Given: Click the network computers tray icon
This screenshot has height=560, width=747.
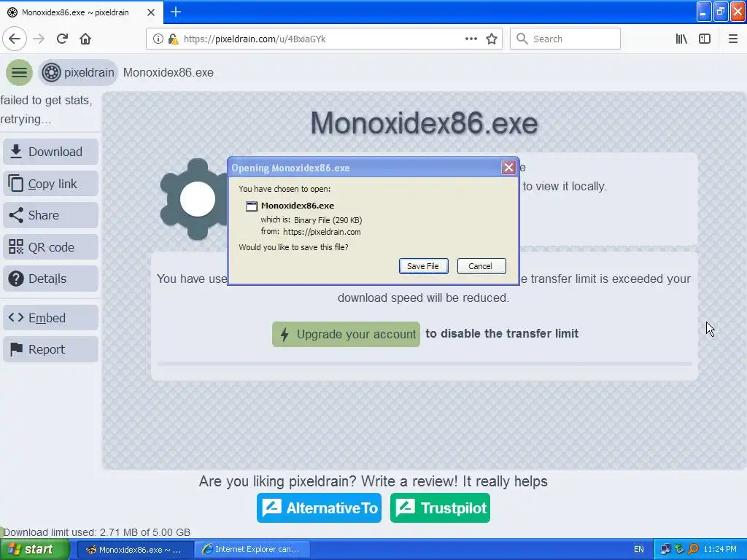Looking at the screenshot, I should 665,549.
